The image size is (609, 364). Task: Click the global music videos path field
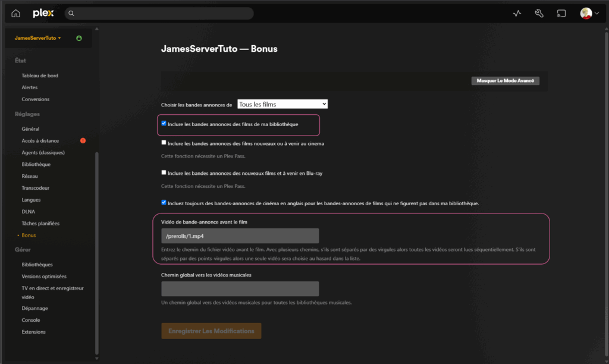point(240,288)
